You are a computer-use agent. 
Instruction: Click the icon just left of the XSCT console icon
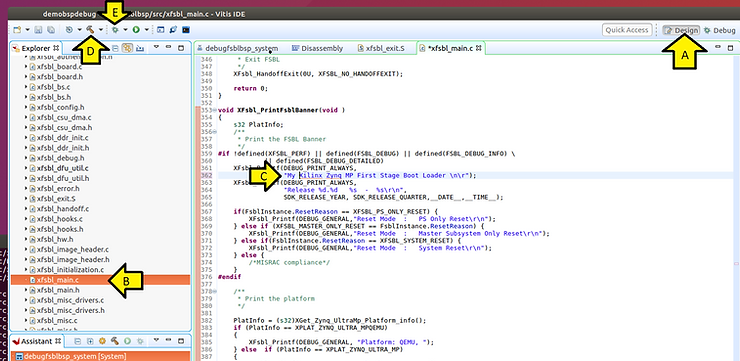point(173,30)
